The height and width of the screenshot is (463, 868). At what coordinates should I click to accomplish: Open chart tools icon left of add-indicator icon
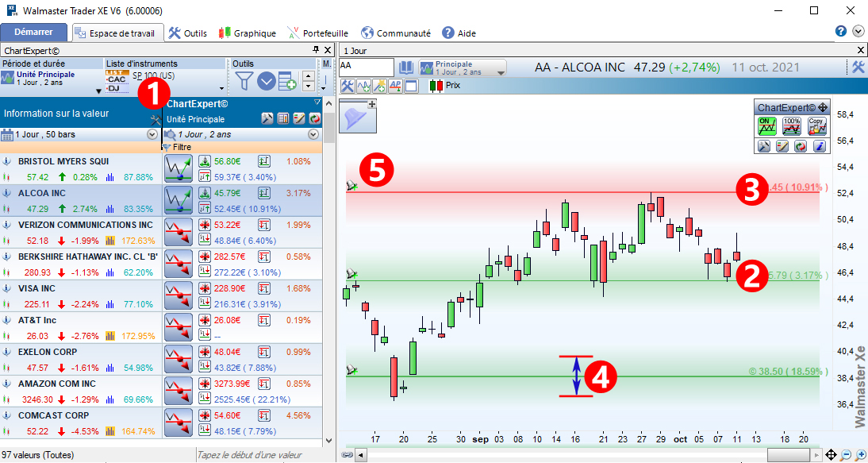(x=348, y=86)
